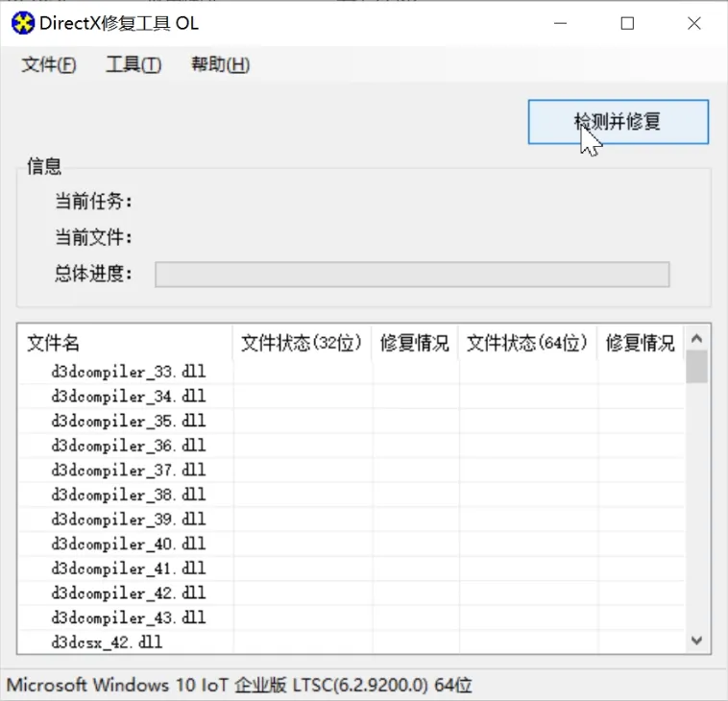
Task: Maximize the DirectX repair tool window
Action: [627, 23]
